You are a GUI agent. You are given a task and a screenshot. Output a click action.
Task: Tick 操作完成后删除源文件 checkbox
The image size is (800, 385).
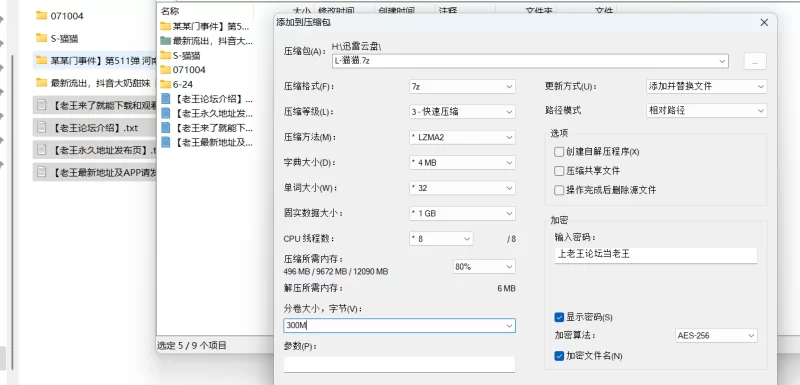pyautogui.click(x=559, y=190)
